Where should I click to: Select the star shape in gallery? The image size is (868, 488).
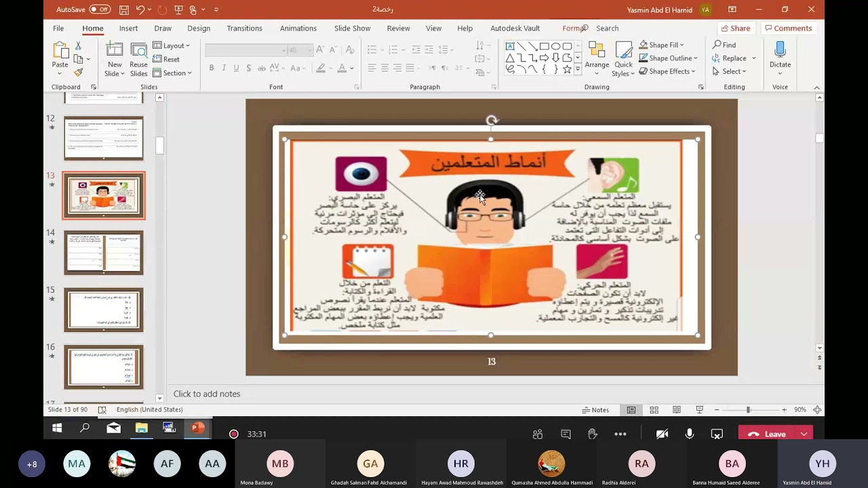pyautogui.click(x=567, y=69)
